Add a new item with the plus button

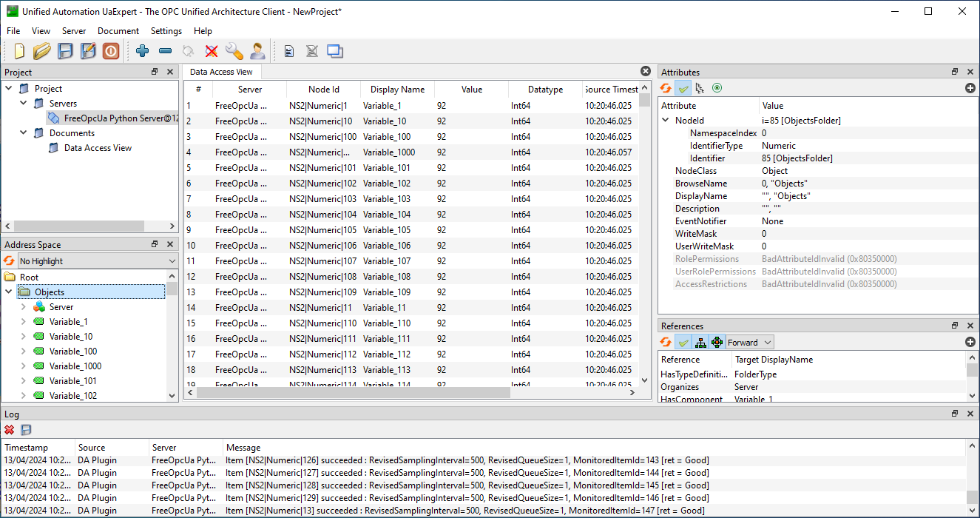(x=970, y=88)
